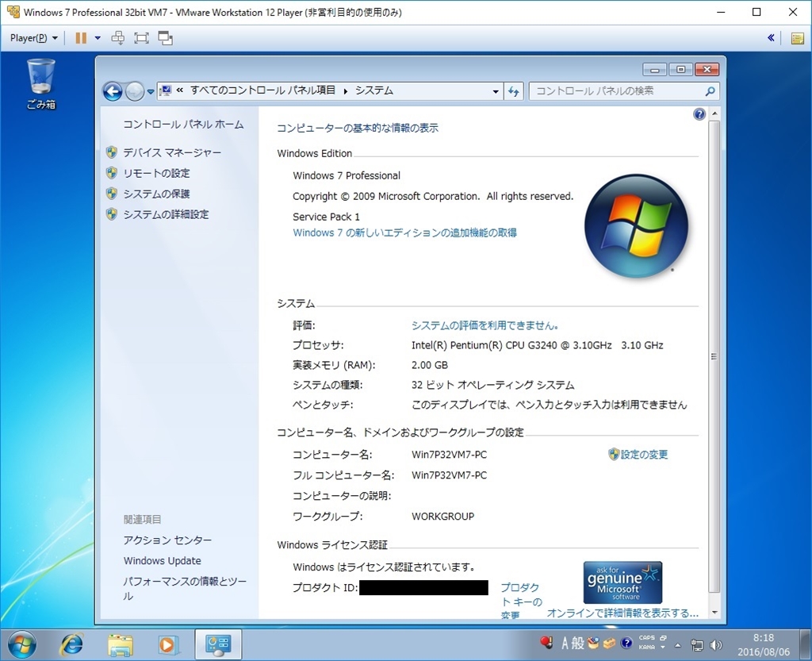The height and width of the screenshot is (661, 812).
Task: Click the vertical scrollbar thumb in the System window
Action: point(714,356)
